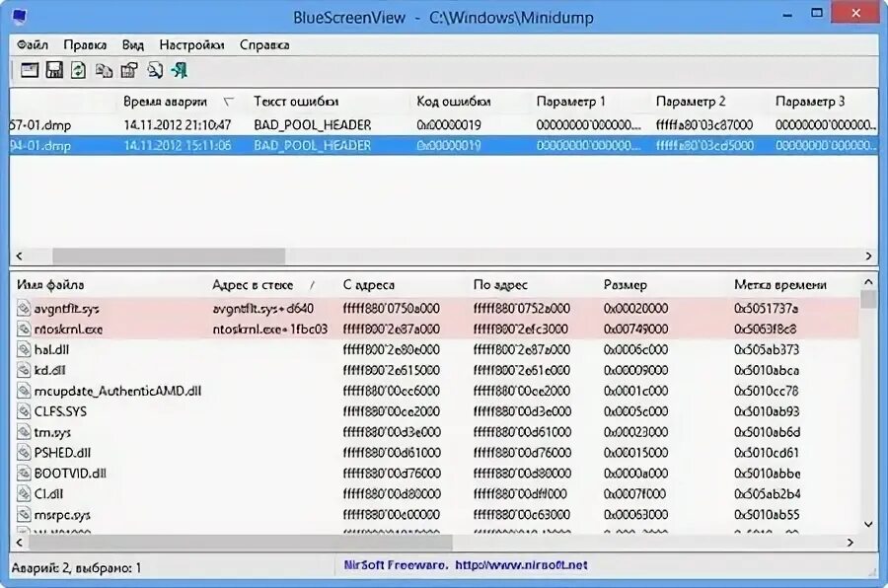Viewport: 888px width, 588px height.
Task: Click the file icon beside CI.dll
Action: coord(24,494)
